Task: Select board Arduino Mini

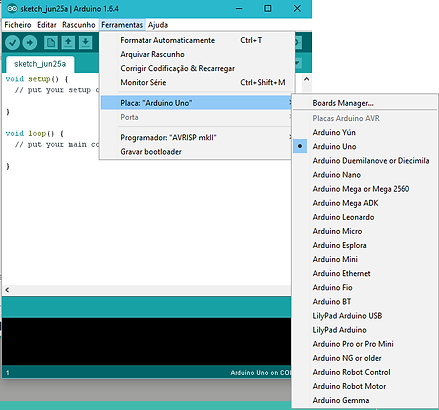Action: click(x=365, y=259)
